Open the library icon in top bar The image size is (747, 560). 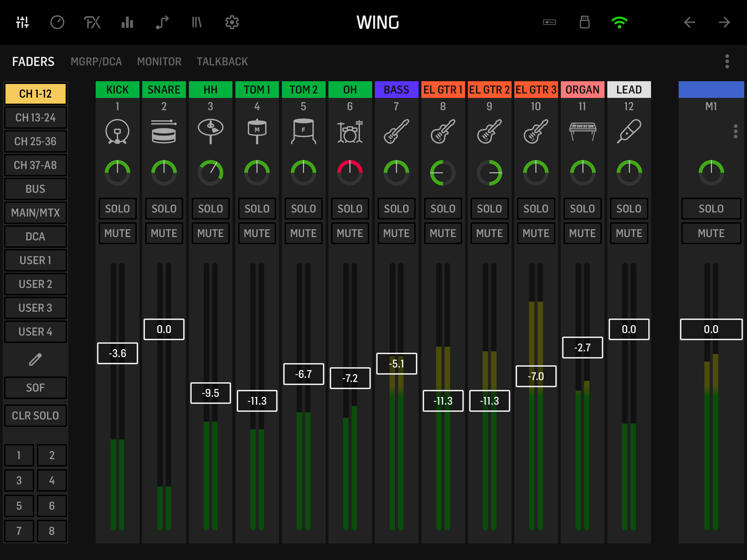point(197,22)
